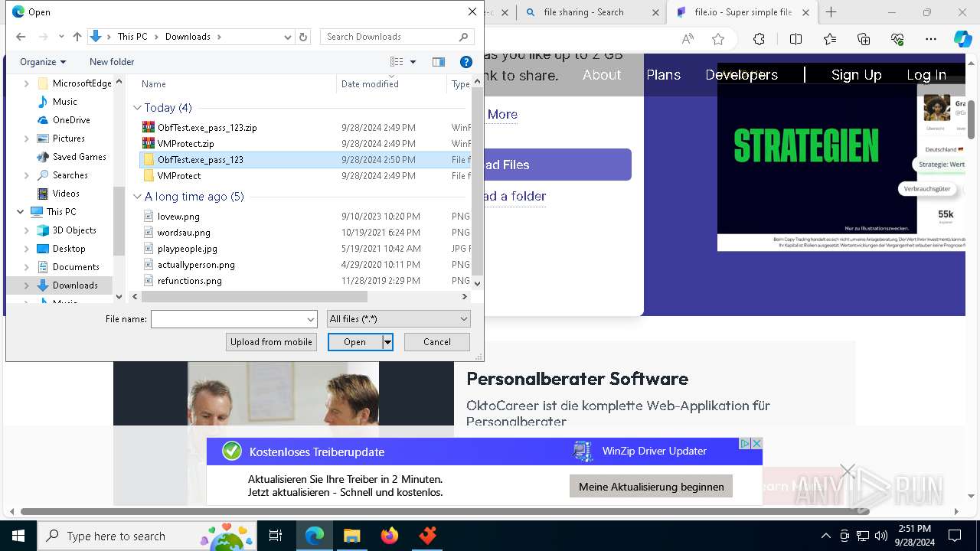Click the file list vertical scrollbar
This screenshot has width=980, height=551.
(478, 181)
